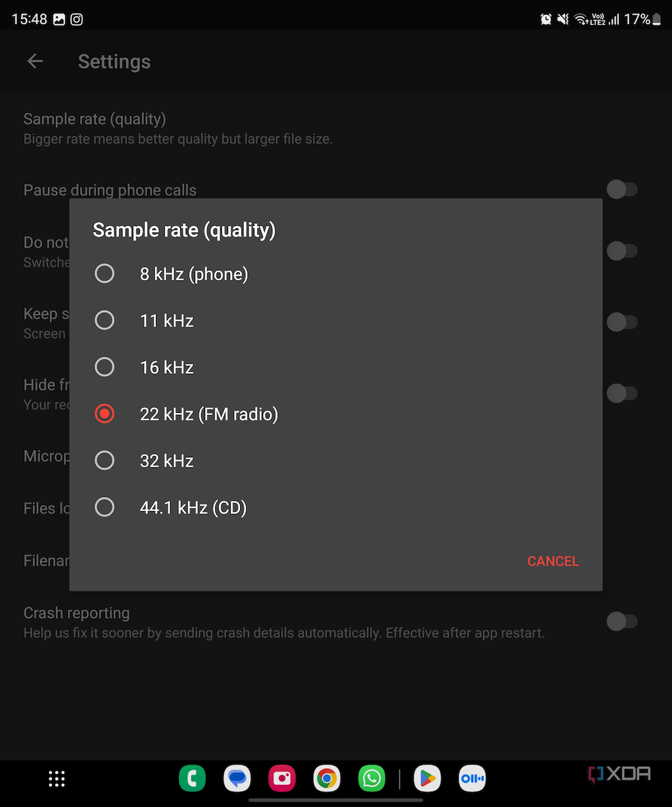Pick 22 kHz (FM radio) option

click(105, 414)
